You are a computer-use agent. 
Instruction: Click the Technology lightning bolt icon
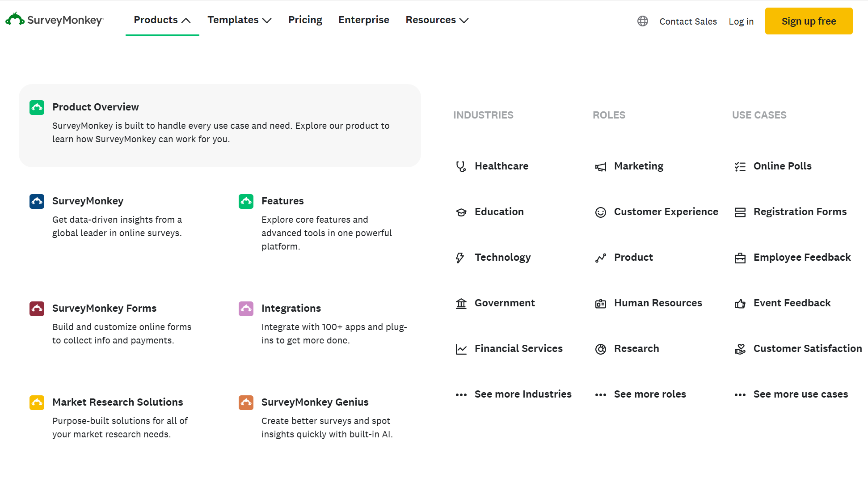(x=460, y=258)
